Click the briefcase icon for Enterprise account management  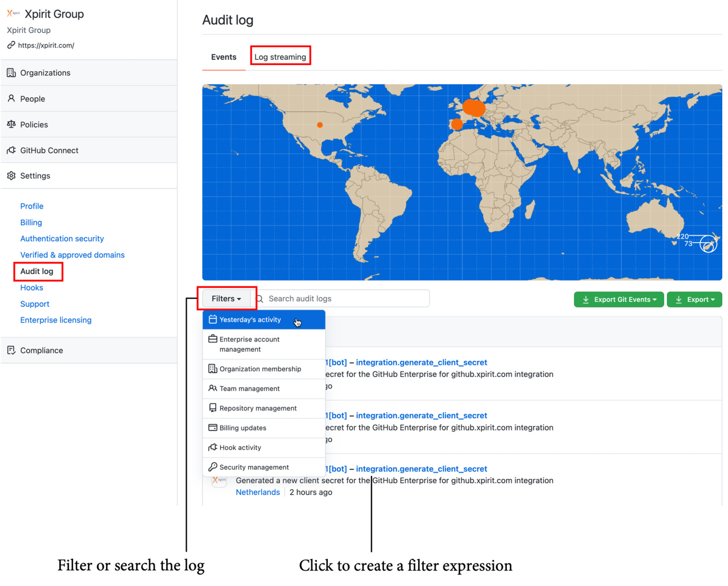[x=213, y=339]
